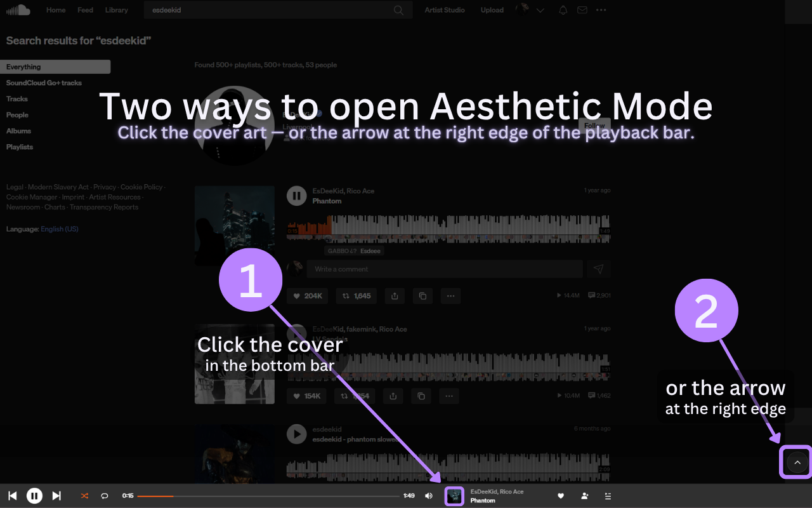Open the notifications bell
Image resolution: width=812 pixels, height=508 pixels.
point(563,10)
